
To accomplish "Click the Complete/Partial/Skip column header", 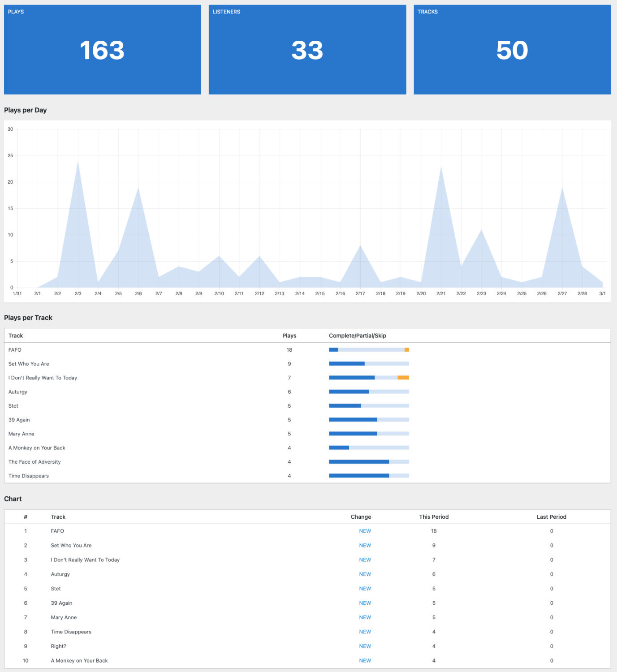I will tap(357, 336).
